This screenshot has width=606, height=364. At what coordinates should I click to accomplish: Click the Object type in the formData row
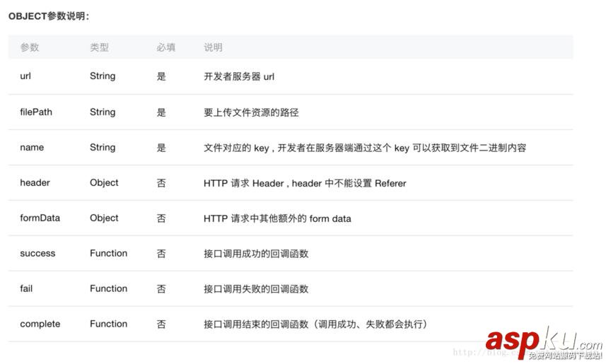[104, 218]
